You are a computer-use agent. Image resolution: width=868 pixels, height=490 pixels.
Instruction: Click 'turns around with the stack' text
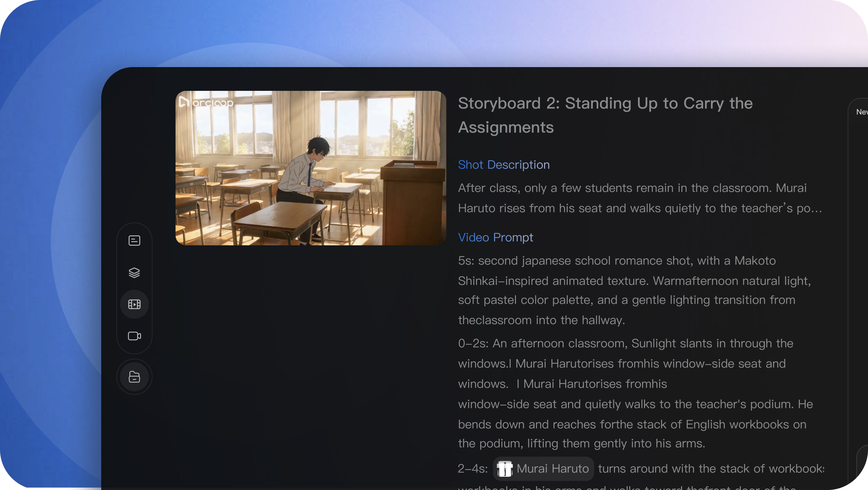click(x=711, y=468)
